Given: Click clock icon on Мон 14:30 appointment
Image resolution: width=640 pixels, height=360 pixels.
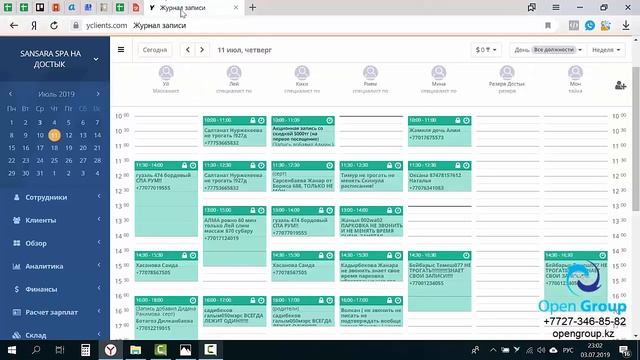Looking at the screenshot, I should (x=602, y=255).
